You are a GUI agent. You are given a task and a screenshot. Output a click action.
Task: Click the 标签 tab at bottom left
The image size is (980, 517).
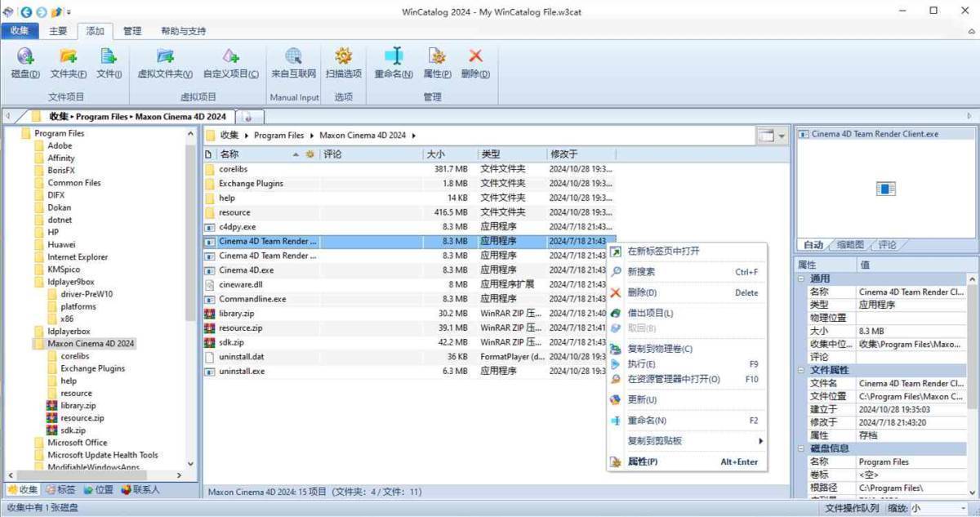(x=61, y=490)
